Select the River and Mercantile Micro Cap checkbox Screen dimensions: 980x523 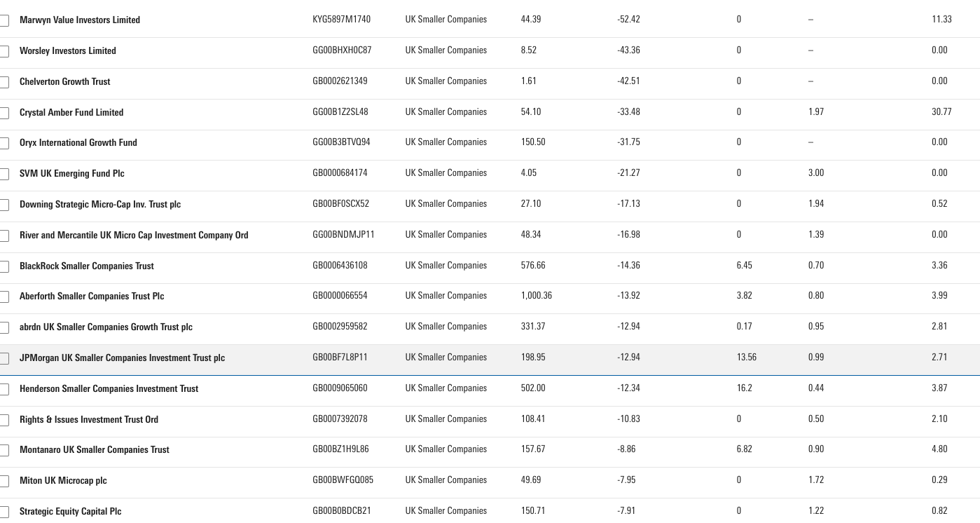pyautogui.click(x=4, y=236)
